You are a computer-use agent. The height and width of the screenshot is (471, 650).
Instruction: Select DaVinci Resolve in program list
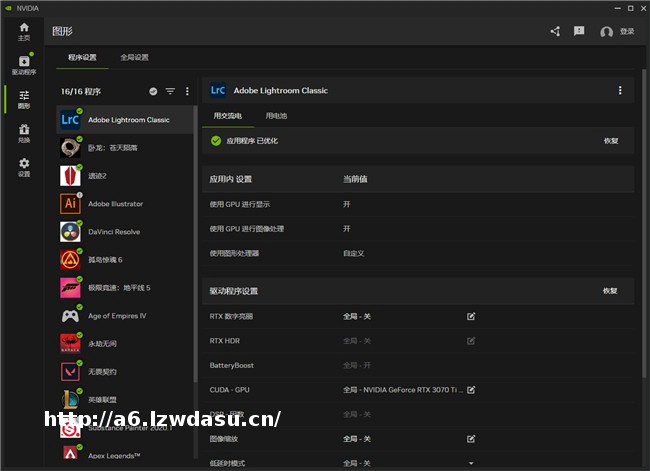click(114, 231)
